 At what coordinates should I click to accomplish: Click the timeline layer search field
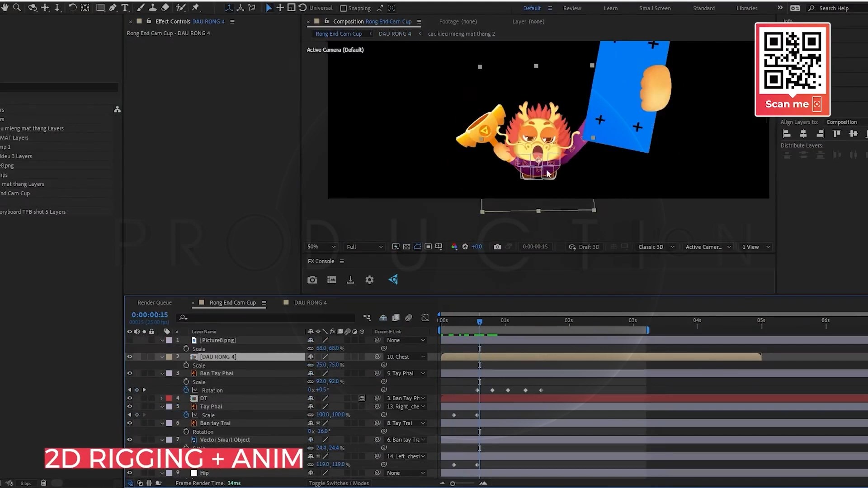click(266, 318)
